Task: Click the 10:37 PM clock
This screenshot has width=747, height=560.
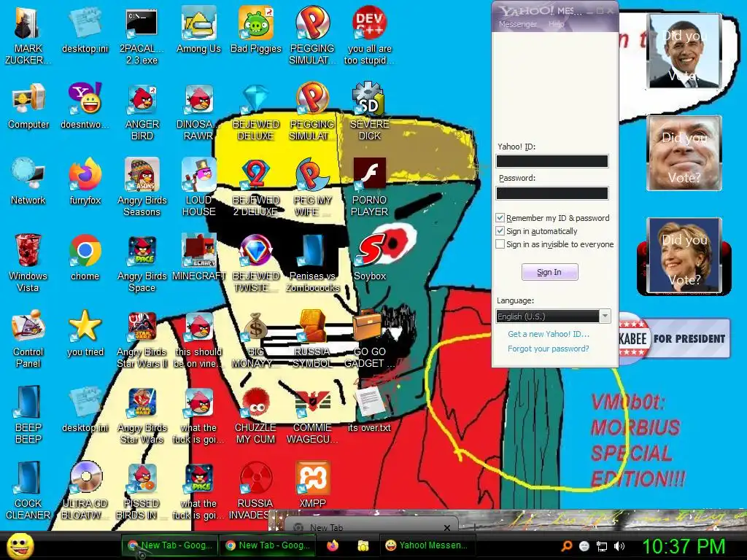Action: pyautogui.click(x=684, y=546)
